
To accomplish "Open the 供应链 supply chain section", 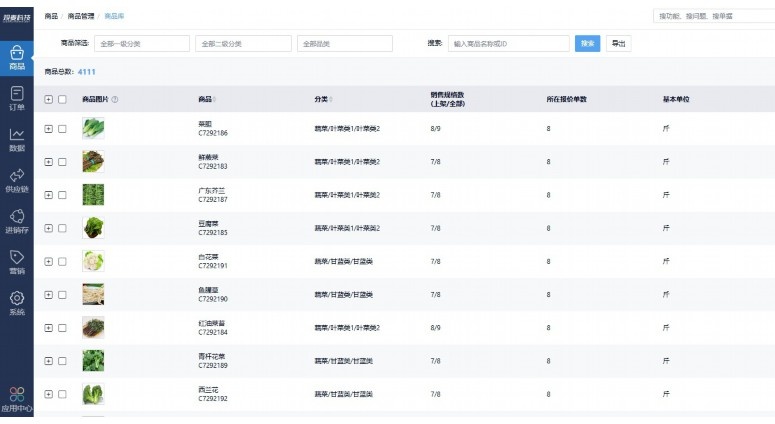I will pos(17,181).
